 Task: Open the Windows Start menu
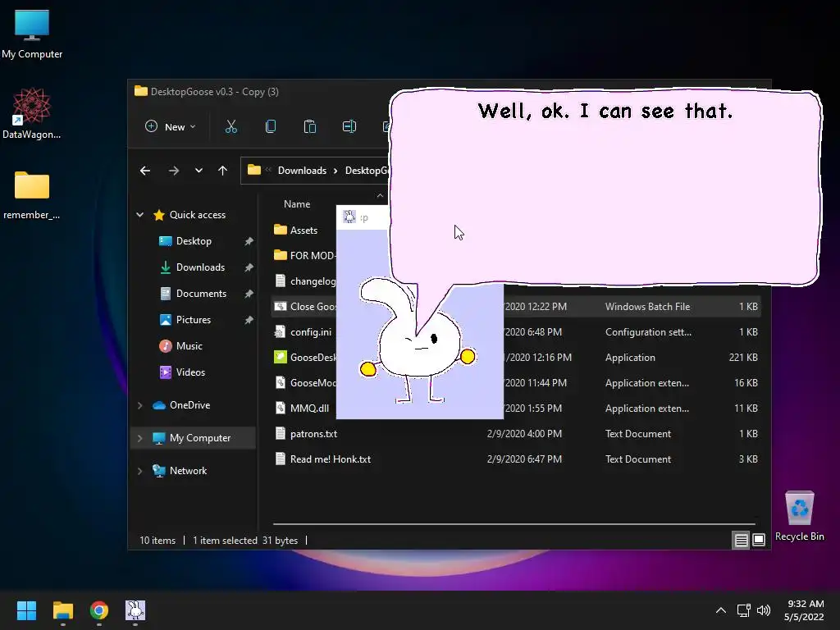pos(26,610)
